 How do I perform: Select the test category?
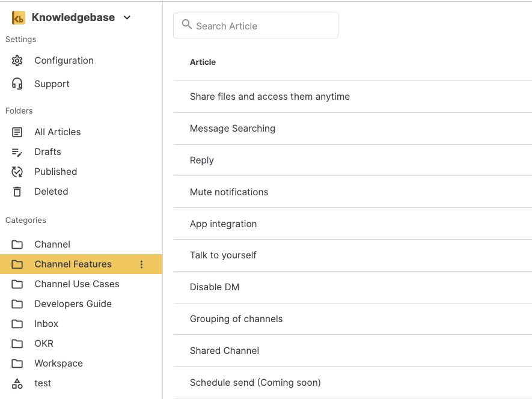click(43, 383)
